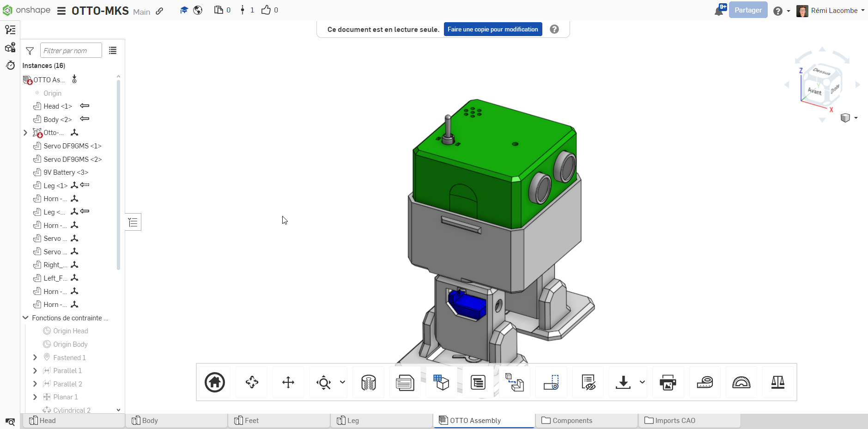This screenshot has height=429, width=868.
Task: Open the download options dropdown arrow
Action: [x=642, y=382]
